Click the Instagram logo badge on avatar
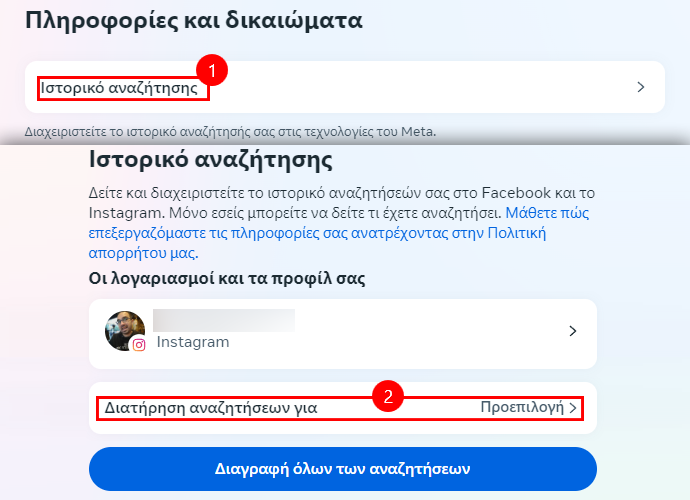The image size is (690, 500). (x=139, y=345)
